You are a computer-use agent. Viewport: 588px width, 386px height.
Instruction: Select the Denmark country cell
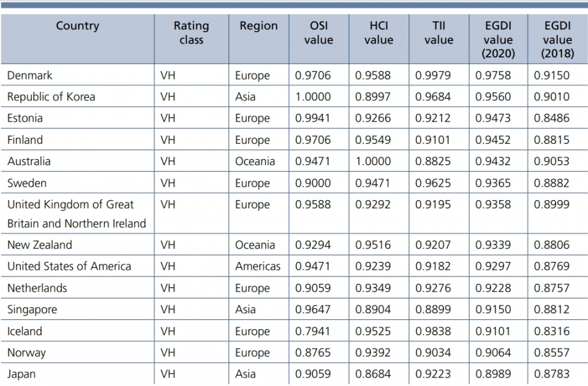coord(30,76)
